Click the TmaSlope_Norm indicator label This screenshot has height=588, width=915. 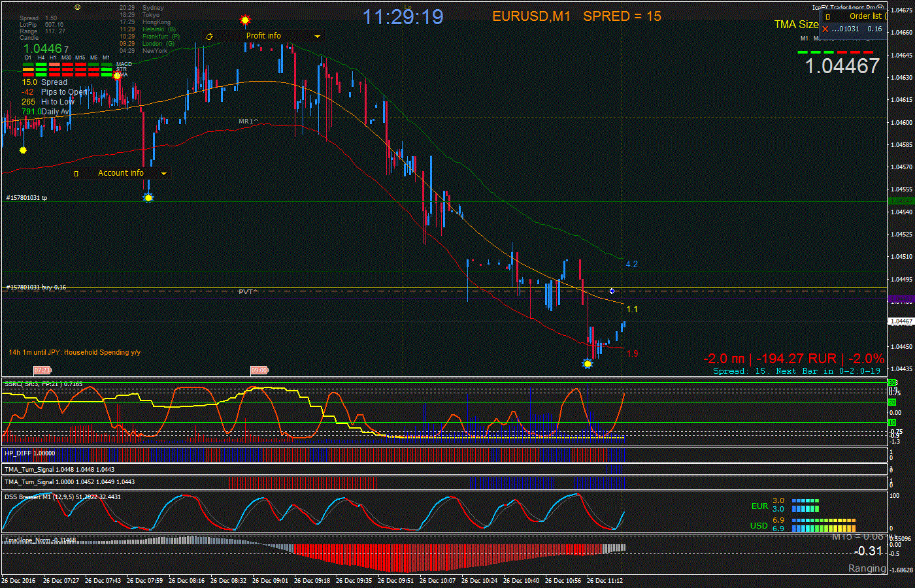click(40, 540)
